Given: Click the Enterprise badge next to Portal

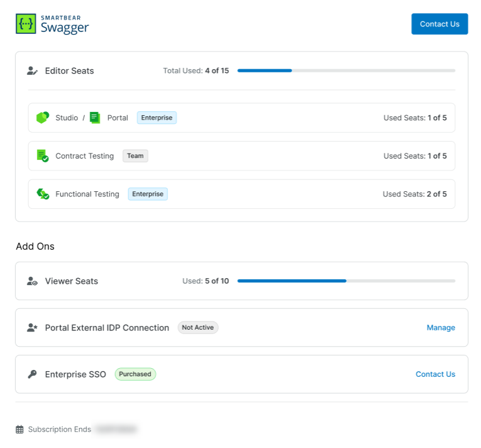Looking at the screenshot, I should (x=157, y=118).
